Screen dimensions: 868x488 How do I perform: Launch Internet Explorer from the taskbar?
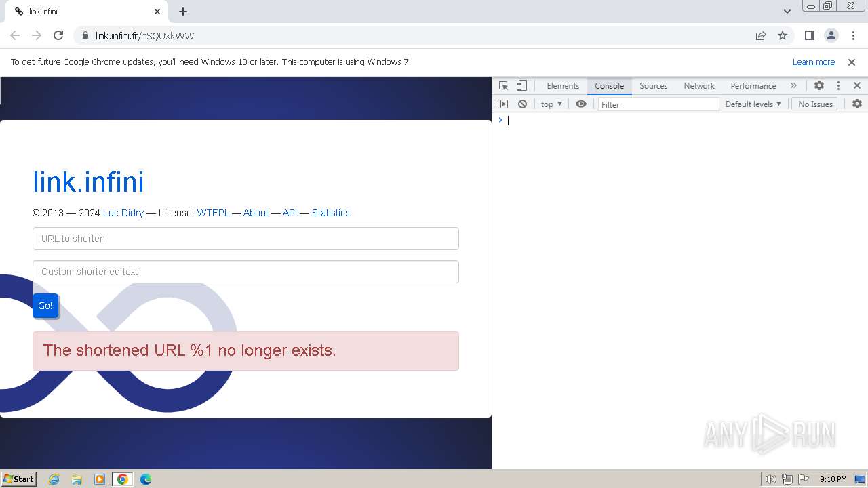tap(54, 479)
